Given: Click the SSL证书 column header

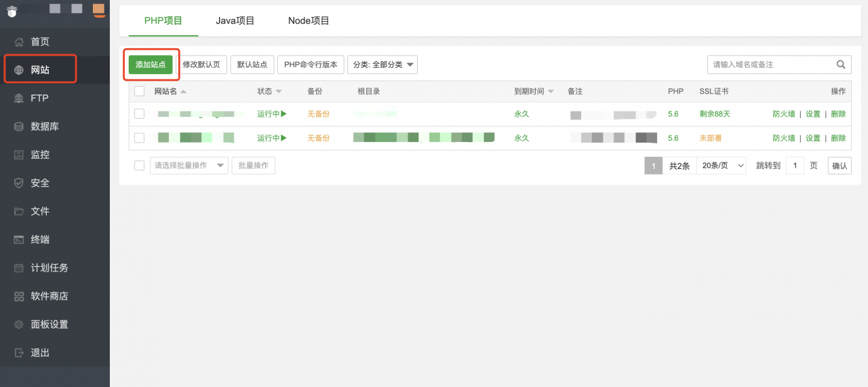Looking at the screenshot, I should point(714,91).
